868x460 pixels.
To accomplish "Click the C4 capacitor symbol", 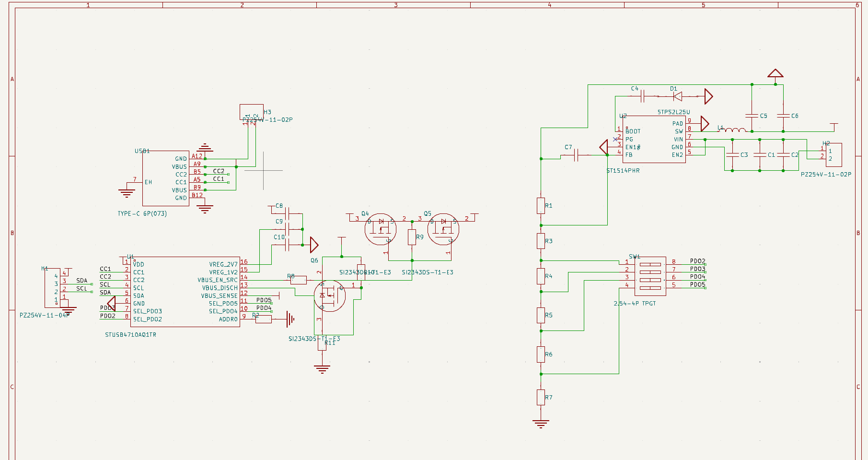I will tap(643, 96).
